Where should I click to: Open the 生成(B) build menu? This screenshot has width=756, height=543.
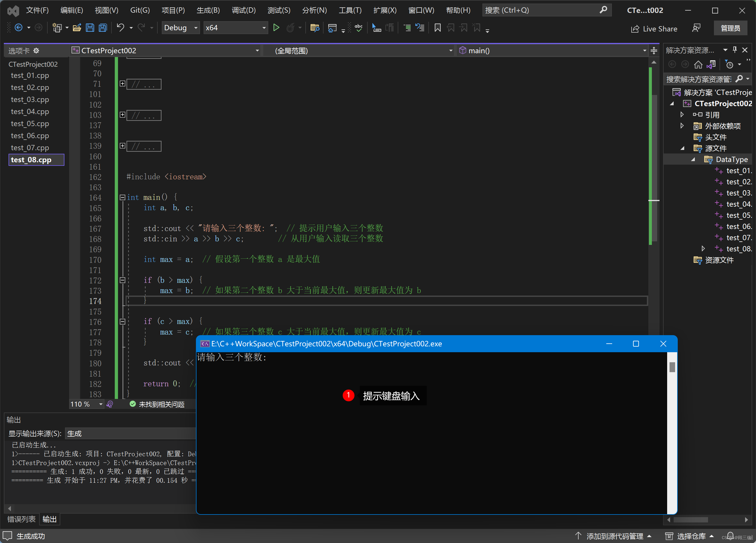point(208,10)
